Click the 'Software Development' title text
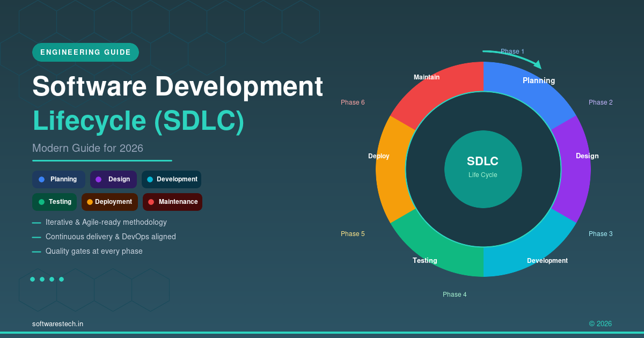The height and width of the screenshot is (338, 644). click(x=178, y=86)
